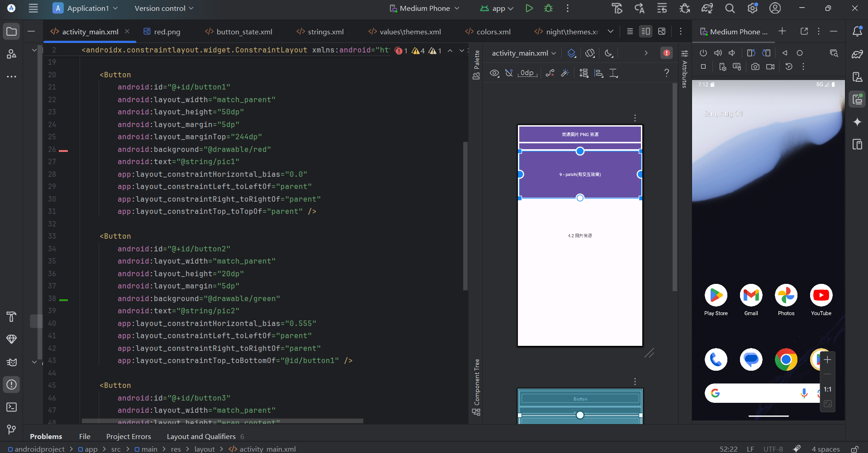Record emulator screen with video icon

pos(770,66)
